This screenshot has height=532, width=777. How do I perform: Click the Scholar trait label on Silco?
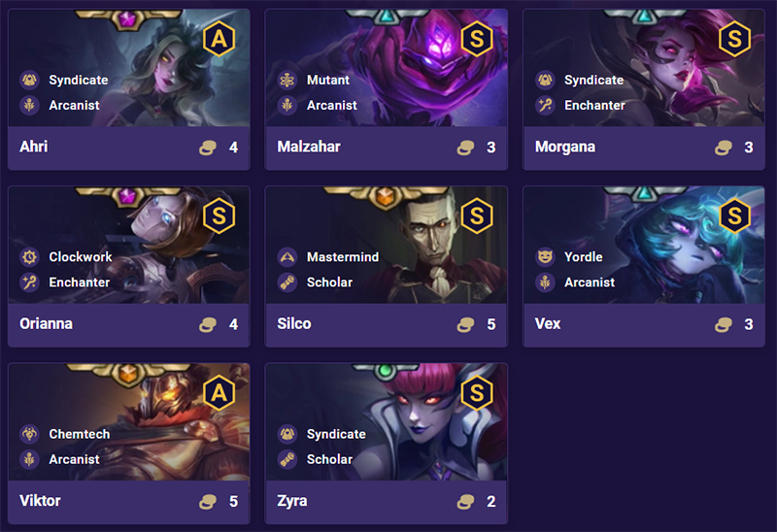tap(329, 283)
